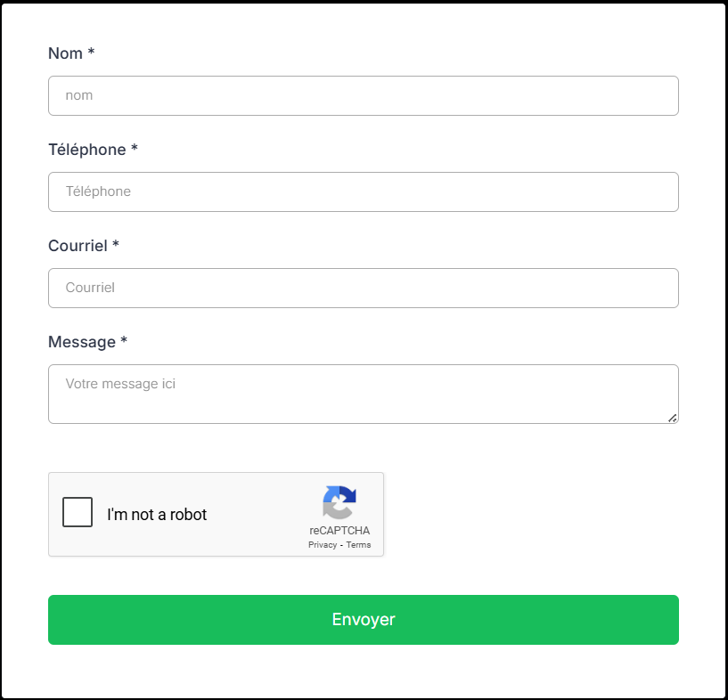
Task: Click the required asterisk beside Message
Action: (x=124, y=341)
